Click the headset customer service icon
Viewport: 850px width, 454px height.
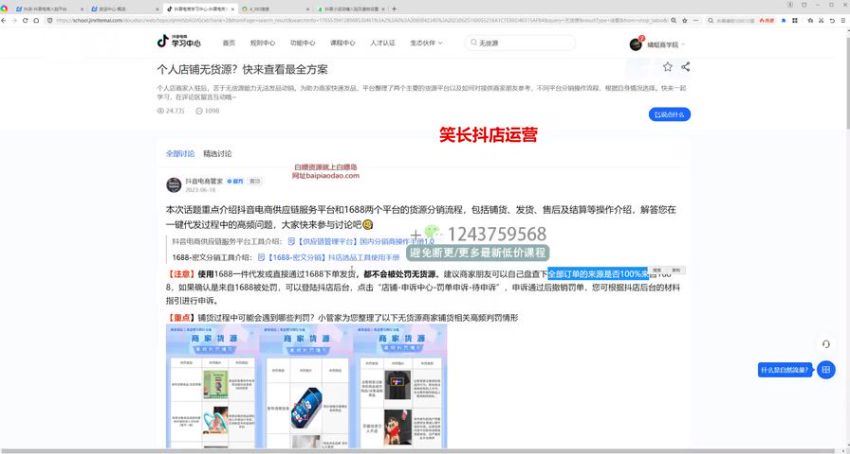tap(826, 344)
